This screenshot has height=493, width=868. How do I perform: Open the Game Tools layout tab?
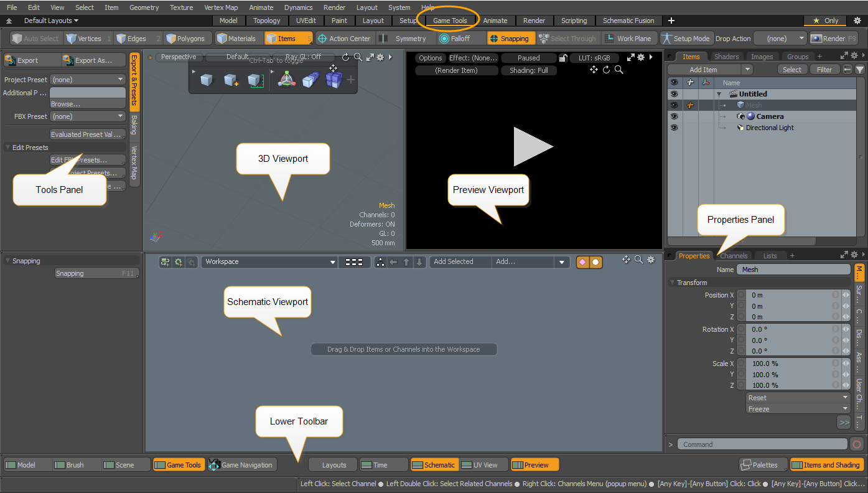click(450, 21)
